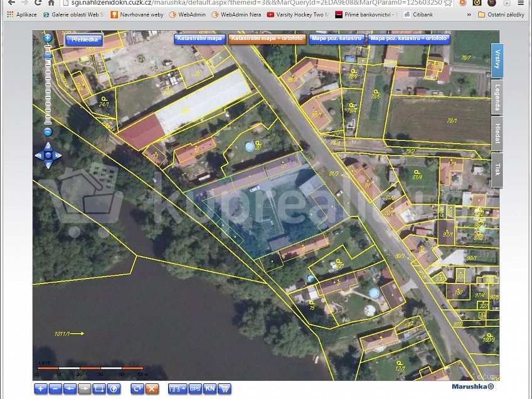Screen dimensions: 532x399
Task: Open the Navrhované weby bookmark
Action: point(137,14)
